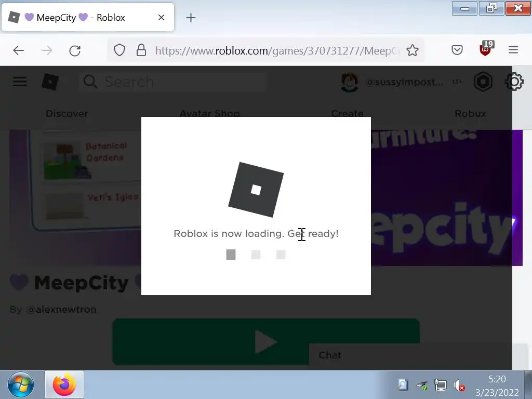Click the Roblox logo home icon

pos(50,82)
